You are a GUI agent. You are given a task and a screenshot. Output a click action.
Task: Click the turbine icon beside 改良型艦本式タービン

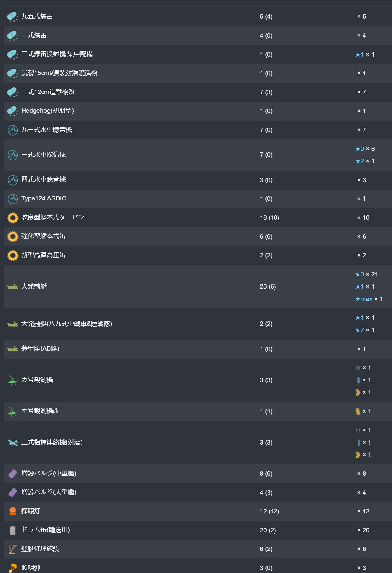(x=12, y=218)
